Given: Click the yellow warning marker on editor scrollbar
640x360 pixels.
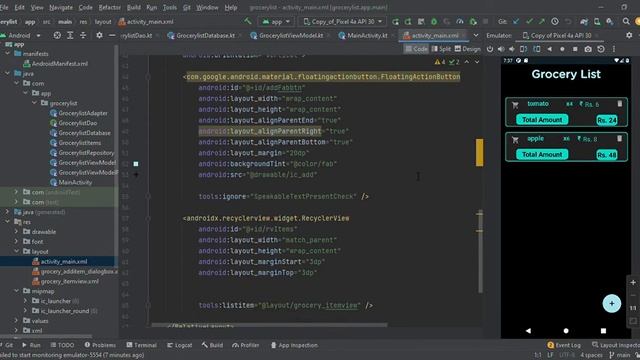Looking at the screenshot, I should [479, 153].
